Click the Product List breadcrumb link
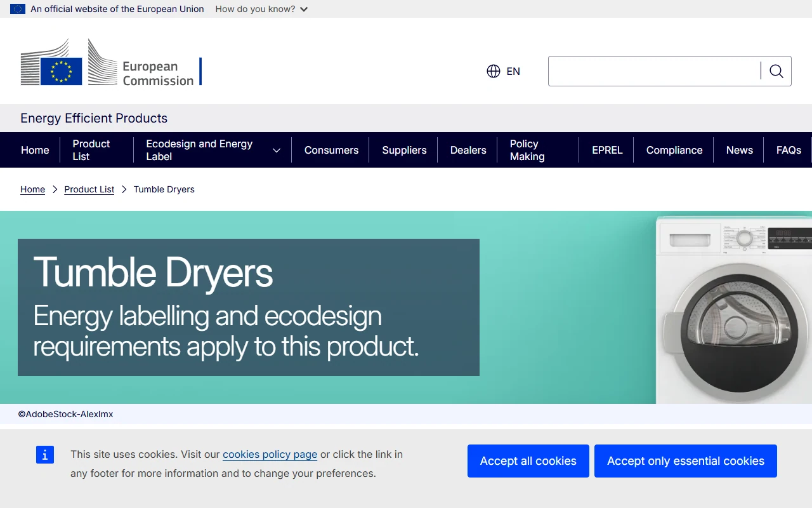Screen dimensions: 812x508 (x=89, y=189)
